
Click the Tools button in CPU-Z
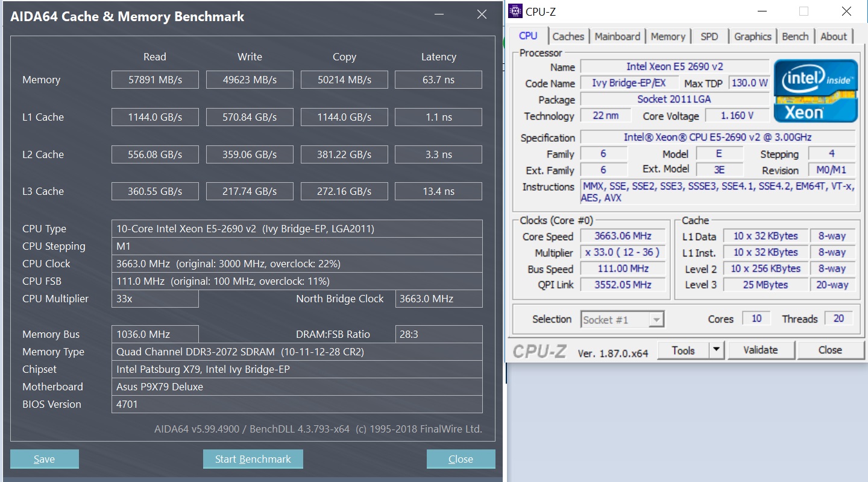(x=683, y=350)
